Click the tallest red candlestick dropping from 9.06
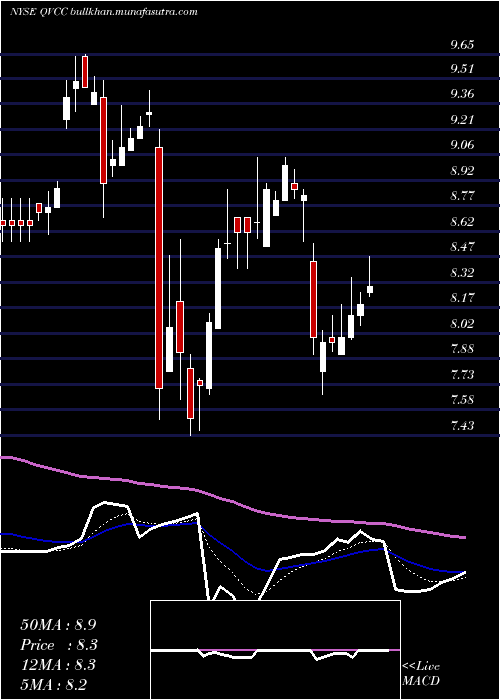This screenshot has width=500, height=700. click(x=159, y=268)
